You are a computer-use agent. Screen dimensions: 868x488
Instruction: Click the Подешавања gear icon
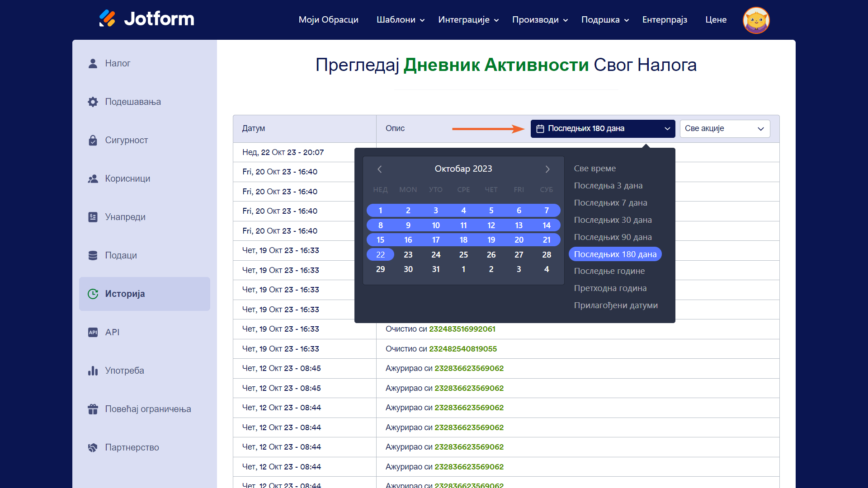pos(93,102)
